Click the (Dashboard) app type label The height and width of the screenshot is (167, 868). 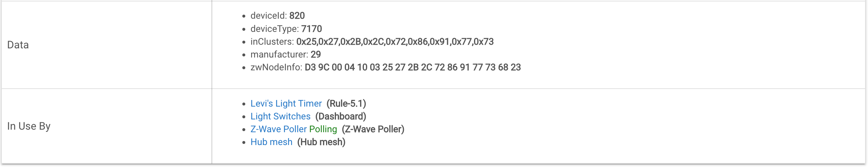[x=341, y=116]
